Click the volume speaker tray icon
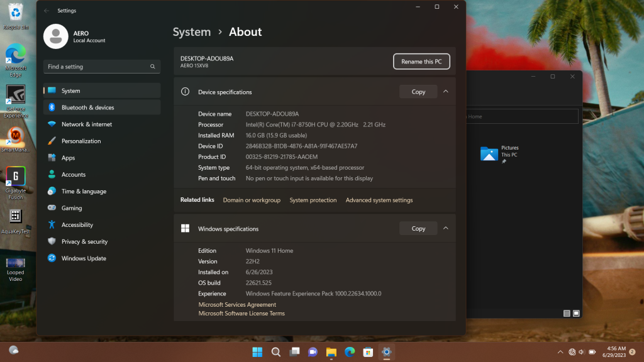644x362 pixels. pos(581,352)
